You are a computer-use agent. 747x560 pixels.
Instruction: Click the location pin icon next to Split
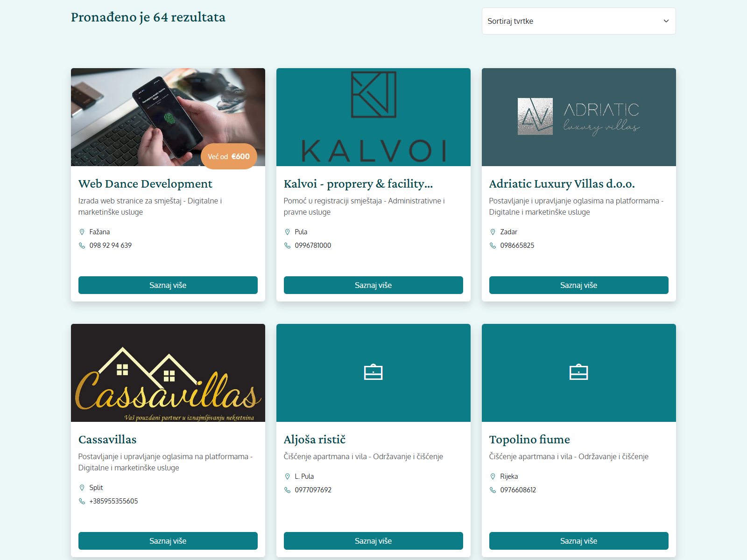(82, 487)
